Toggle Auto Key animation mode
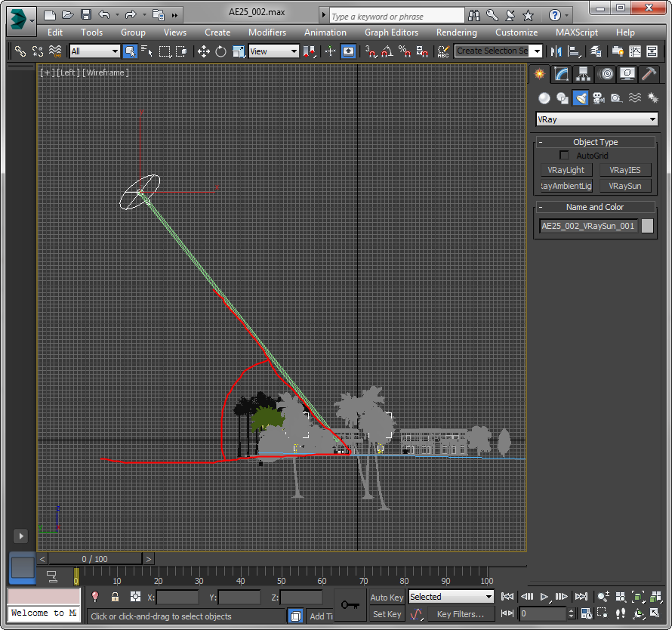The width and height of the screenshot is (672, 630). click(387, 598)
